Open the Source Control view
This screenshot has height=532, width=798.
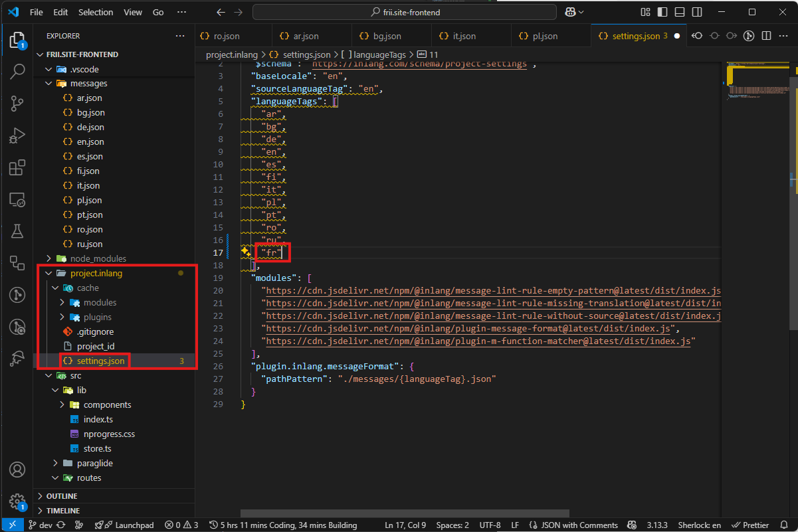coord(17,103)
